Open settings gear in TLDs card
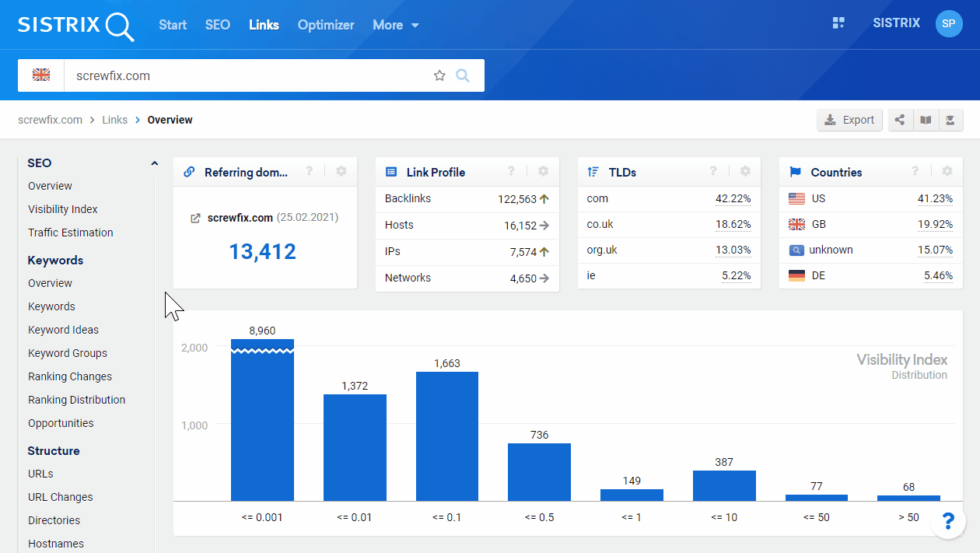Screen dimensions: 980x553 (745, 172)
